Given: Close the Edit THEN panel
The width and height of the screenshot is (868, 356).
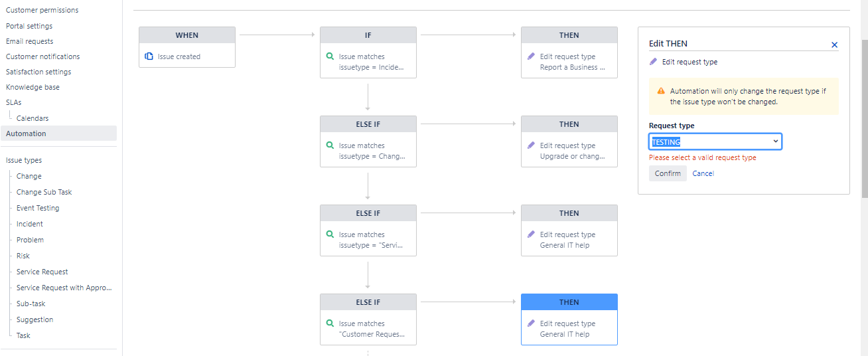Looking at the screenshot, I should 834,44.
